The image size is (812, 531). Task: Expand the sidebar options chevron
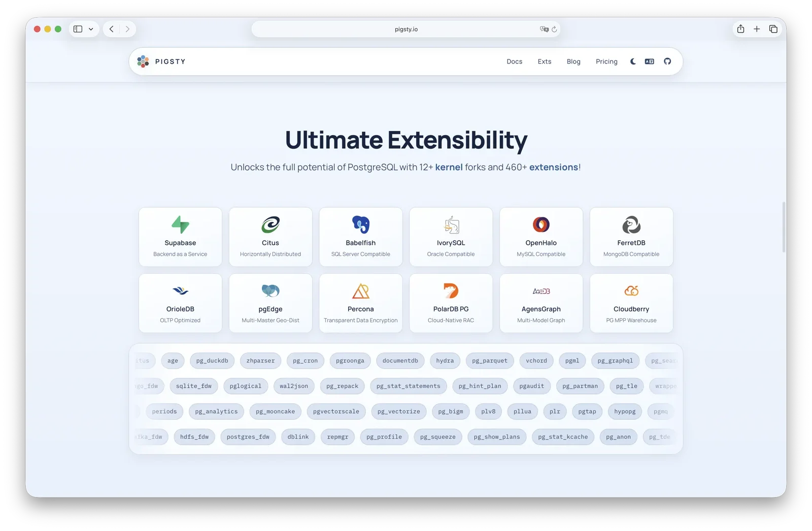pyautogui.click(x=91, y=29)
